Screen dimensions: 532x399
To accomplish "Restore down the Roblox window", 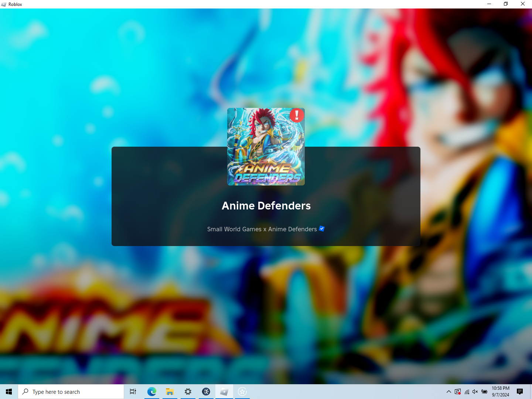I will (x=506, y=4).
